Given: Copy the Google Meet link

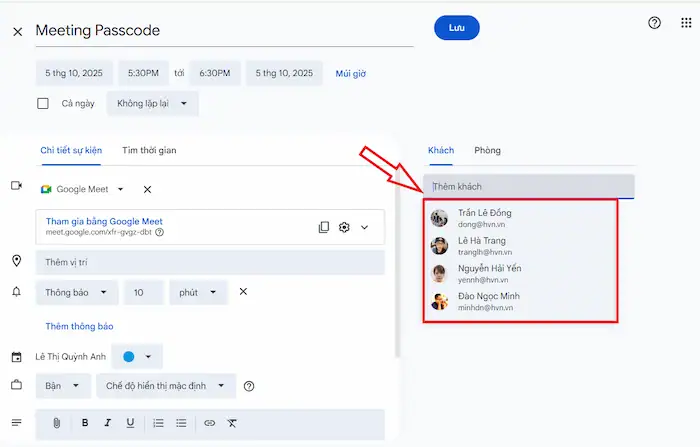Looking at the screenshot, I should [324, 227].
